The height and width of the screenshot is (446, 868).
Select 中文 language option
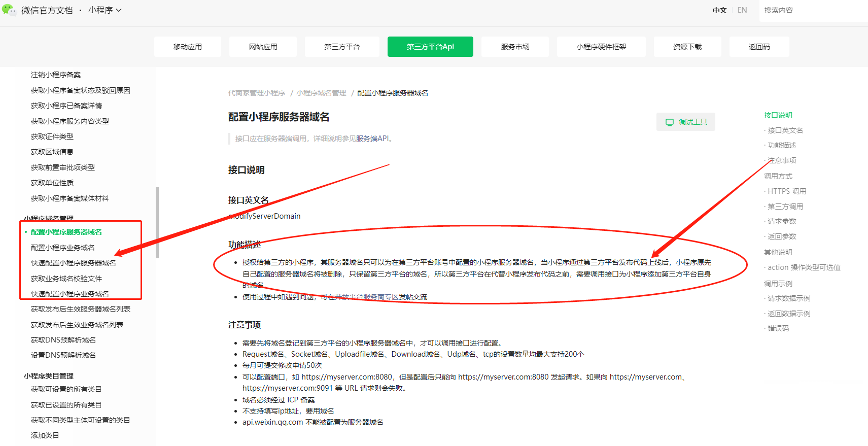point(719,10)
